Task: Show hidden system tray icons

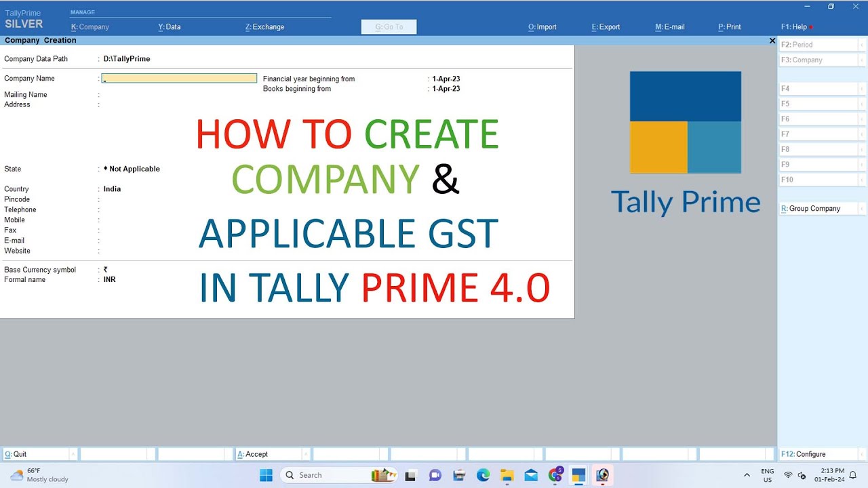Action: pyautogui.click(x=747, y=475)
